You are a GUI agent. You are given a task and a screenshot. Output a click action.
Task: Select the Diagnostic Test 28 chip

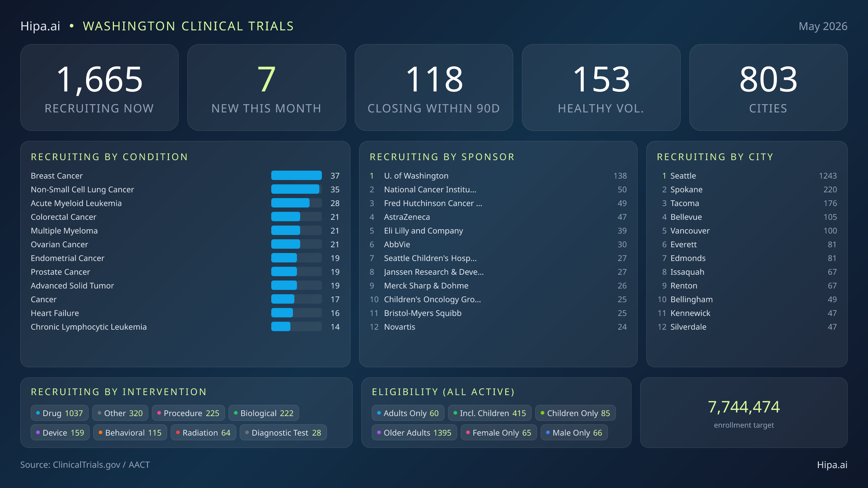point(283,432)
